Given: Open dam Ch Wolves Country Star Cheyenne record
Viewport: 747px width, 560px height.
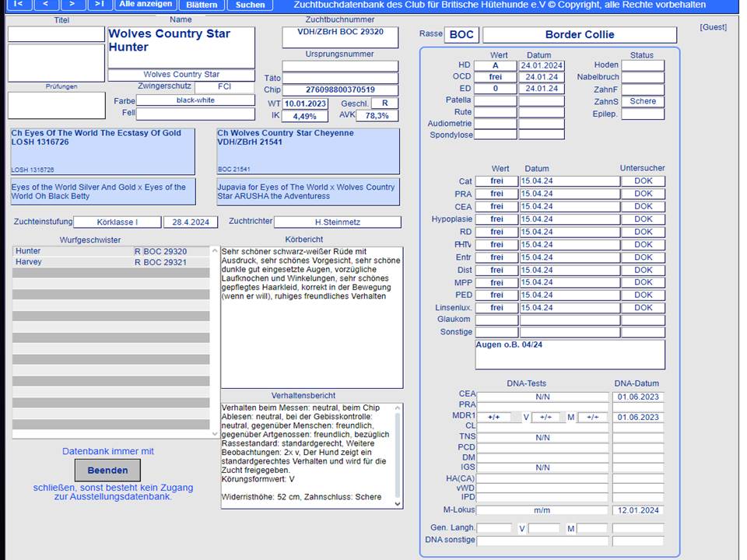Looking at the screenshot, I should coord(308,152).
